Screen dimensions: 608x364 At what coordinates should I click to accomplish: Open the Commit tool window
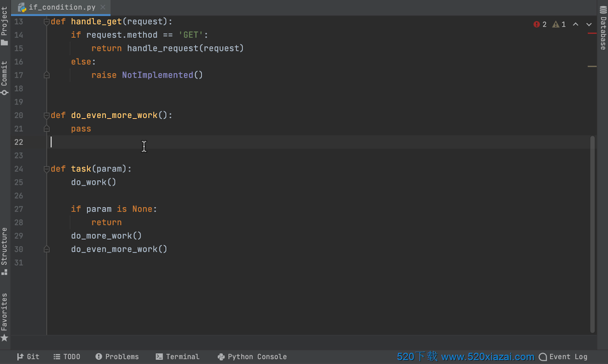[x=4, y=77]
